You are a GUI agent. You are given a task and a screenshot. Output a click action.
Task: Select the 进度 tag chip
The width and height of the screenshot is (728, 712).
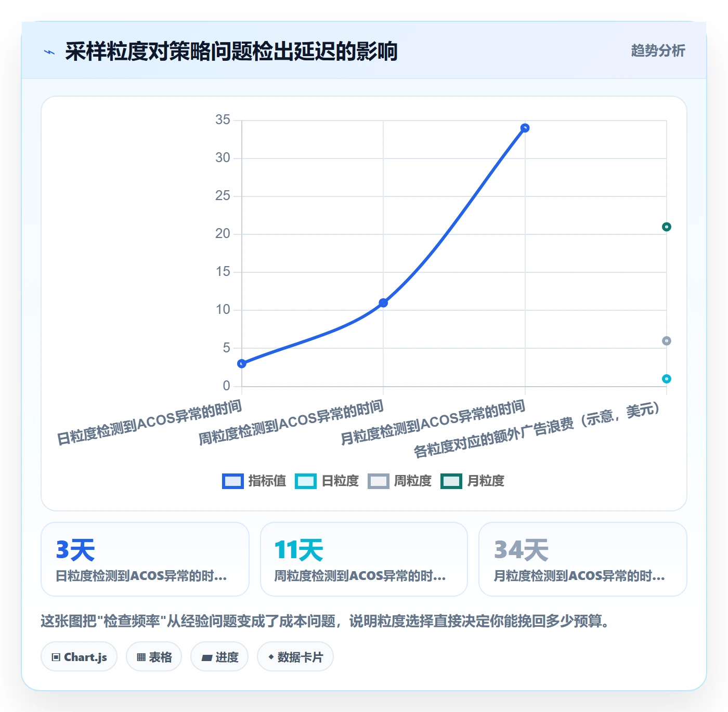pos(219,657)
